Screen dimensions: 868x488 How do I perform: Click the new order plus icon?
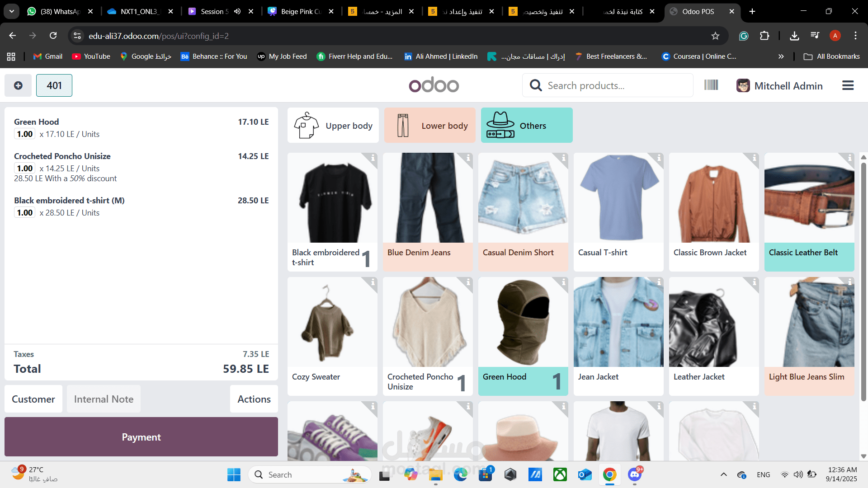pos(18,85)
